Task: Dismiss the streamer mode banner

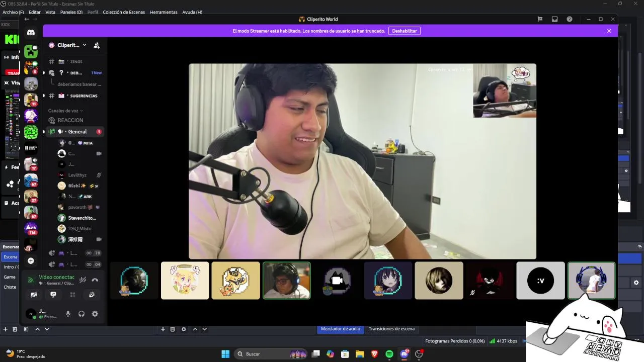Action: coord(609,31)
